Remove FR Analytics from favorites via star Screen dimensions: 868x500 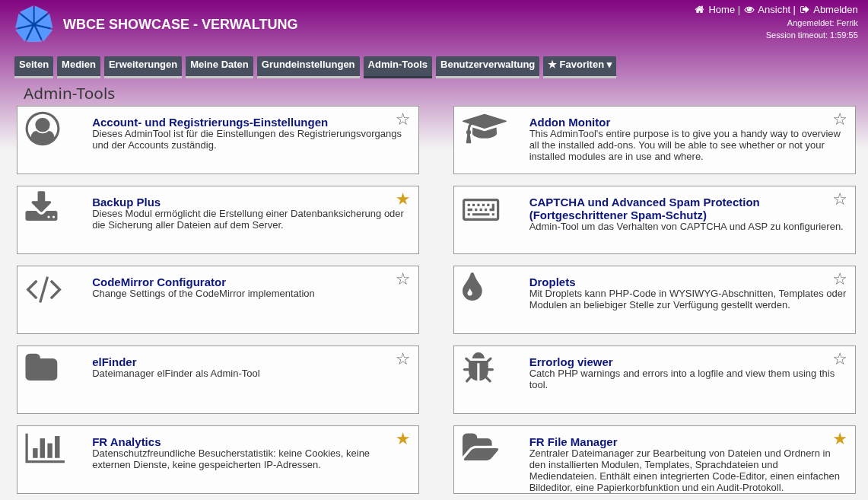click(403, 438)
